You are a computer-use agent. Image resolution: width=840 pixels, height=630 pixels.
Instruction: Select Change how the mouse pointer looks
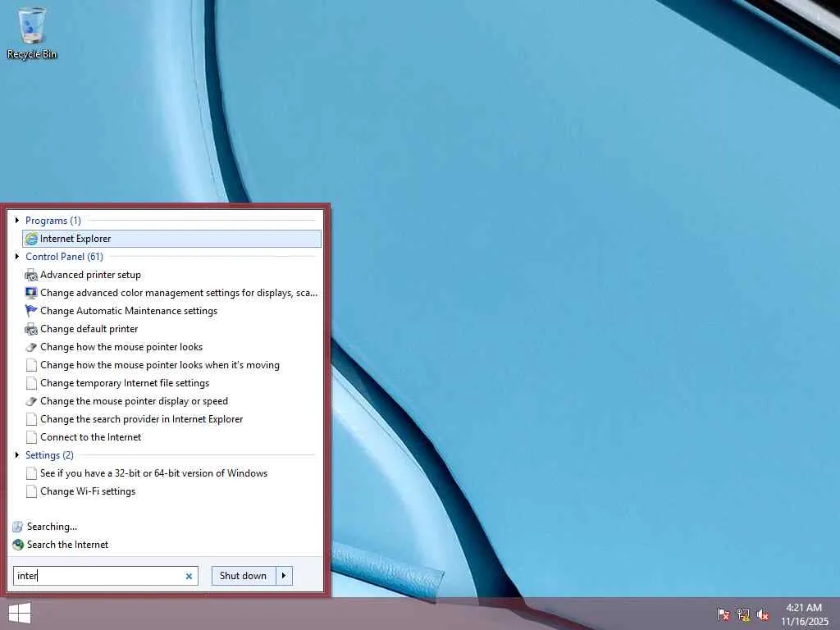171,347
